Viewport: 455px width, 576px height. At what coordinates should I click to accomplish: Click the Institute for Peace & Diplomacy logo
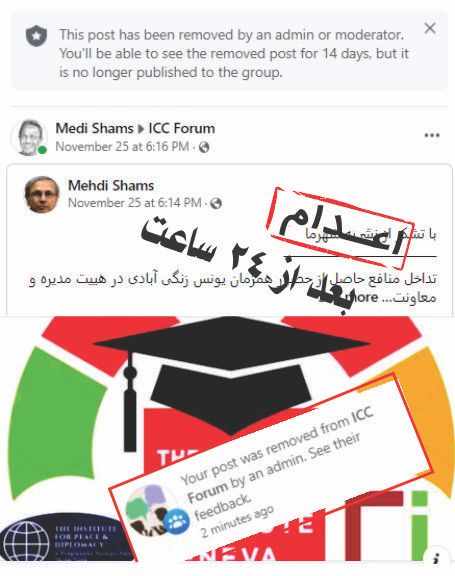(x=64, y=537)
